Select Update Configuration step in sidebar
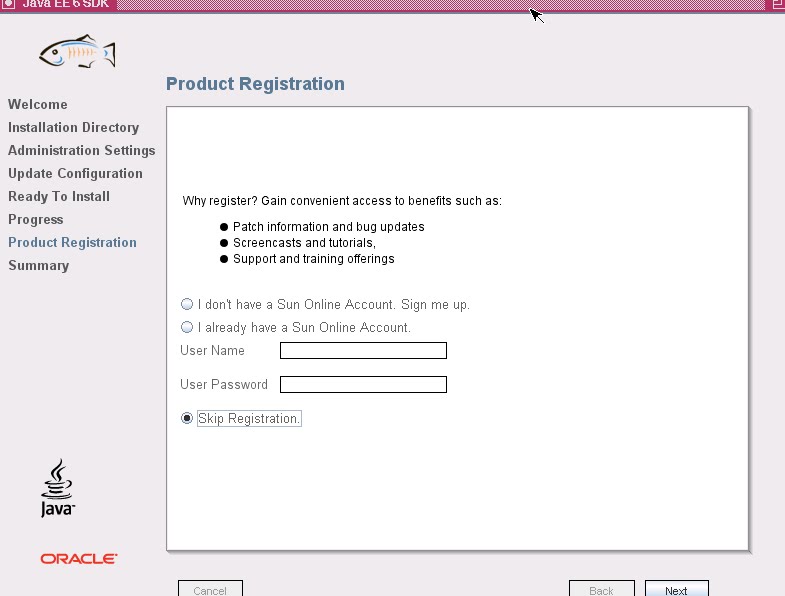This screenshot has height=596, width=785. (75, 174)
